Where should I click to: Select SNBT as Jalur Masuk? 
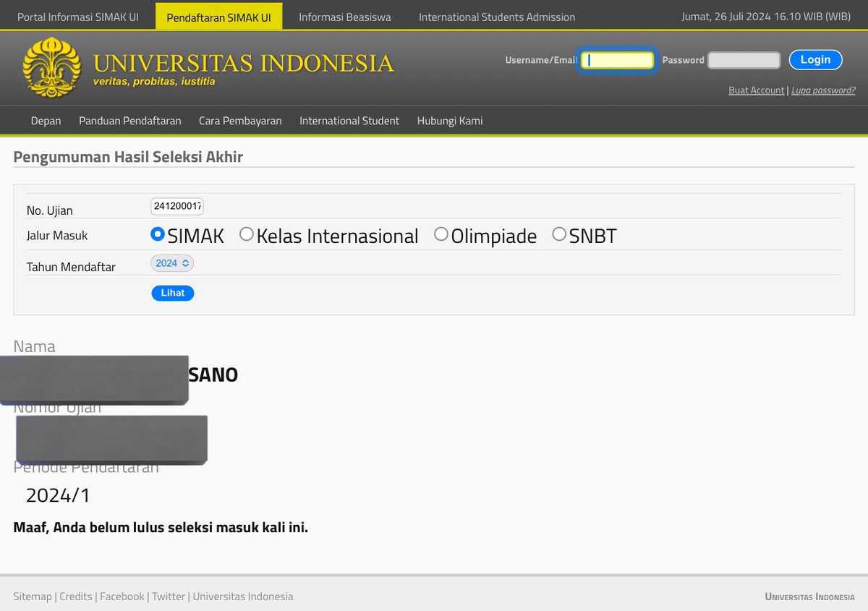559,234
